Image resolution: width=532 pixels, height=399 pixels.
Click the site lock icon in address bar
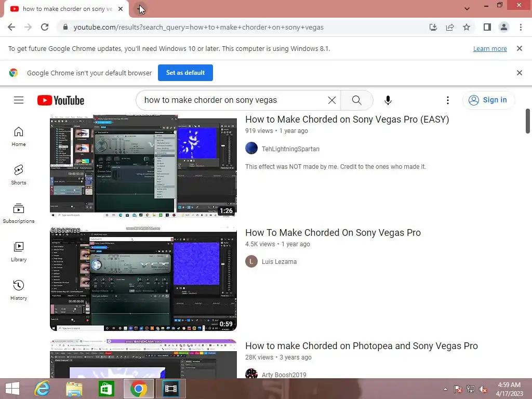65,27
